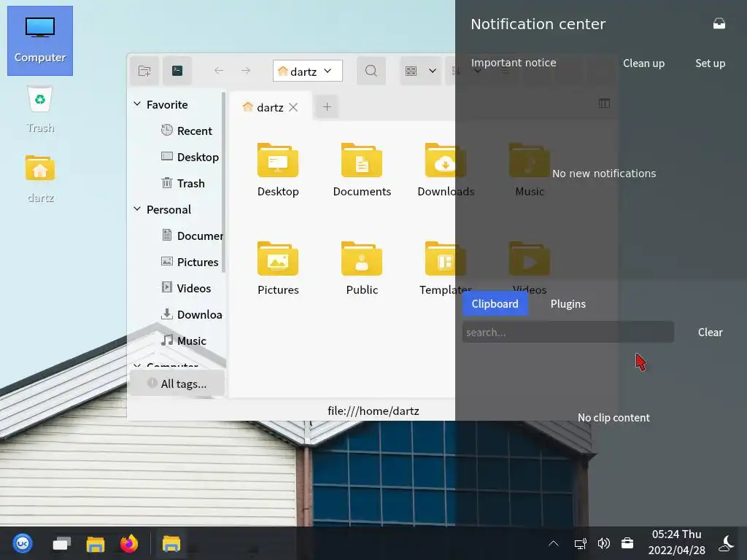Select the Pictures folder

(x=278, y=268)
